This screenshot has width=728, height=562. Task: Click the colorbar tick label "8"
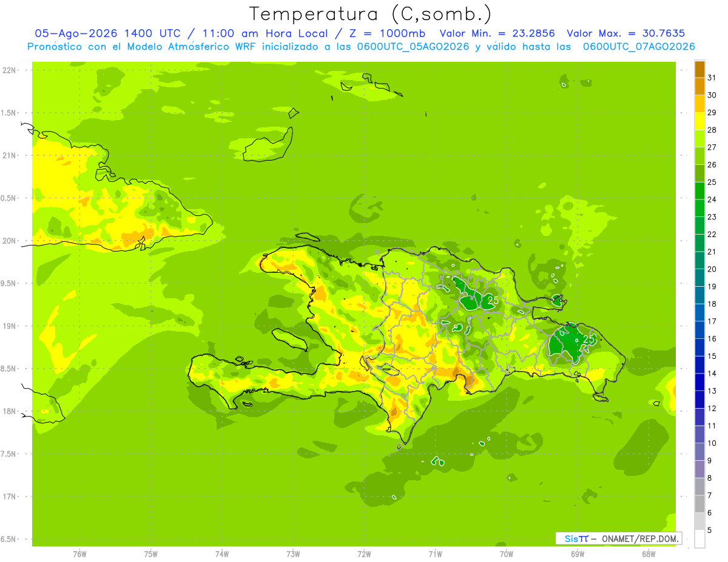point(710,478)
